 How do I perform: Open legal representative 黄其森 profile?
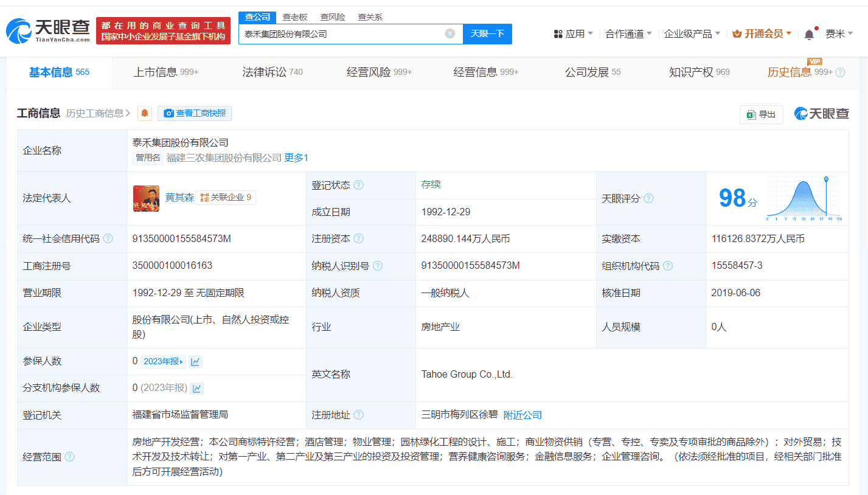(x=179, y=196)
